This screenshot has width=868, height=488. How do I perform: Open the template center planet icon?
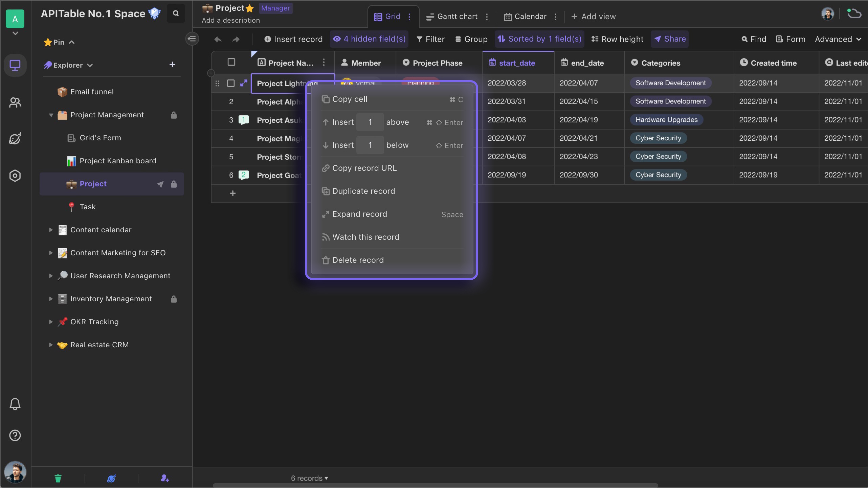pyautogui.click(x=15, y=139)
